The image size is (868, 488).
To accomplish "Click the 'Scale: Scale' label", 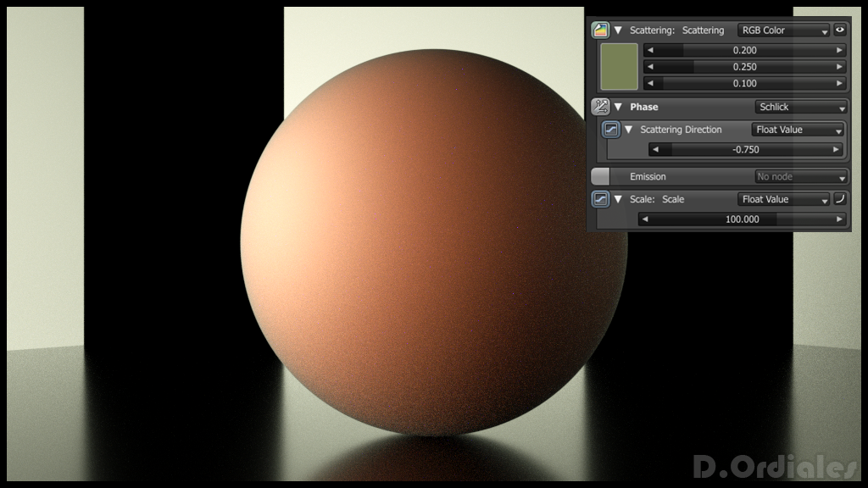I will (x=657, y=199).
